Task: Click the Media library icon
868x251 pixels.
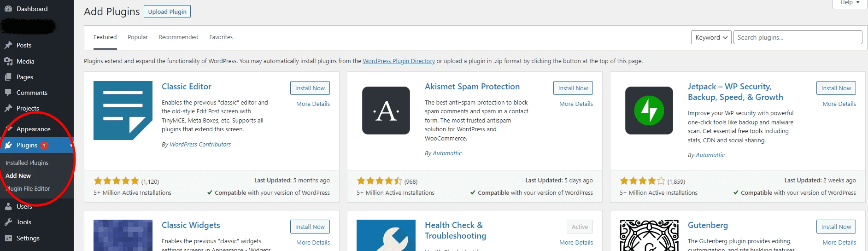Action: [8, 61]
